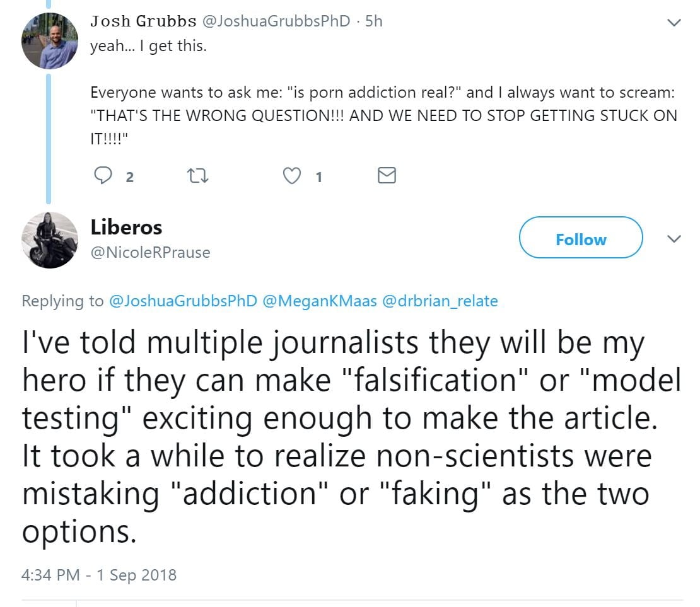
Task: Open @JoshuaGrubbsPhD in the Replying to line
Action: (x=183, y=301)
